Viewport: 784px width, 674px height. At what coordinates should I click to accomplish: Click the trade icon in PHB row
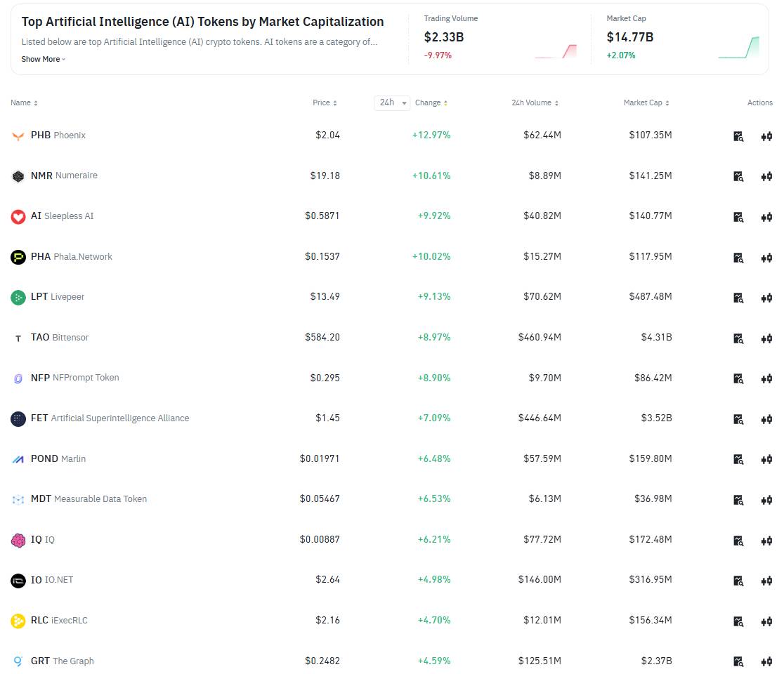pos(766,136)
